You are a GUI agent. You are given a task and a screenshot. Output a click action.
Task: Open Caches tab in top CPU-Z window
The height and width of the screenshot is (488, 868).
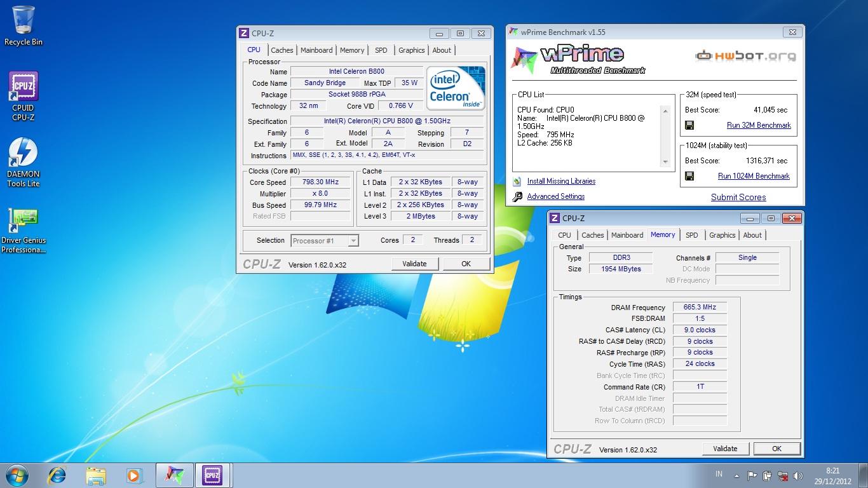point(281,50)
